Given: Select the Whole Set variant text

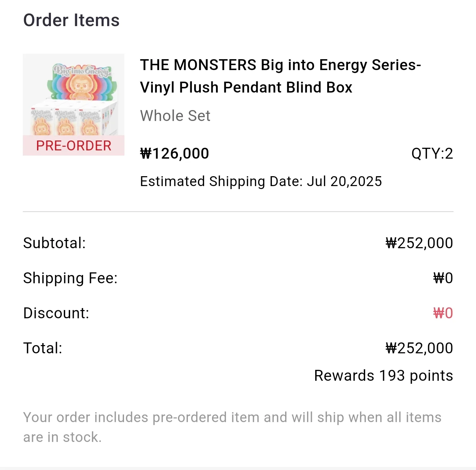Looking at the screenshot, I should tap(175, 116).
